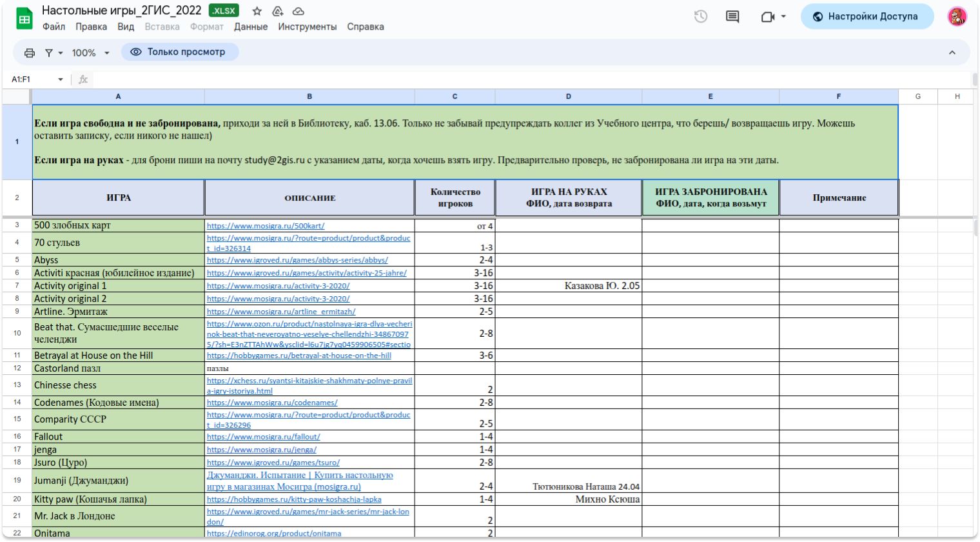The width and height of the screenshot is (980, 542).
Task: Open version history clock icon
Action: 701,17
